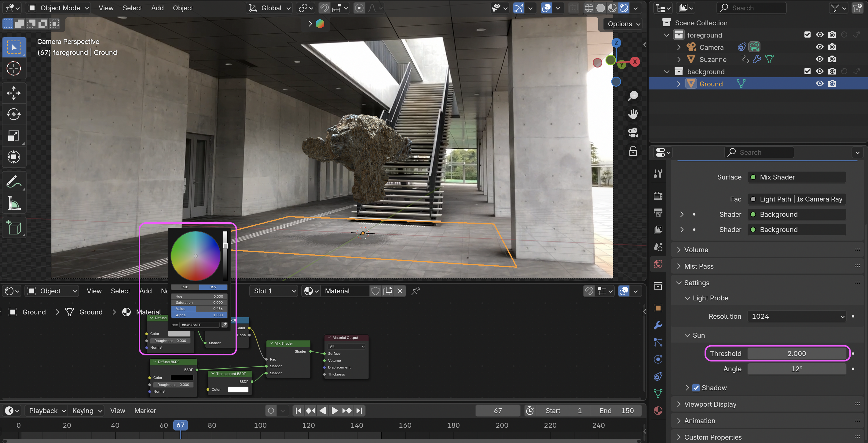The width and height of the screenshot is (868, 443).
Task: Open the Resolution 1024 dropdown
Action: point(797,316)
